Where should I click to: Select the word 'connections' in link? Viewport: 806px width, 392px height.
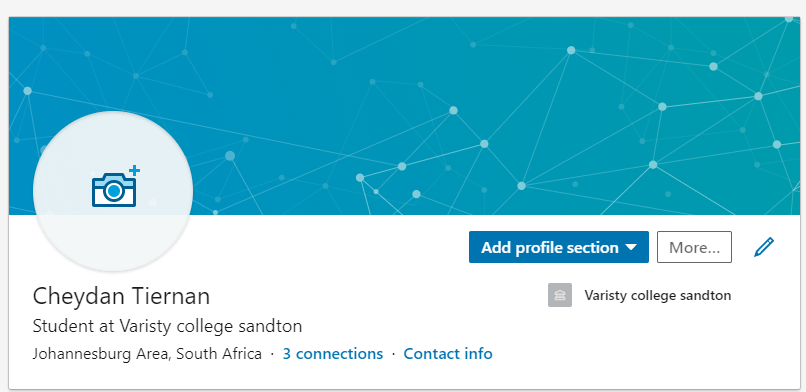[x=339, y=354]
